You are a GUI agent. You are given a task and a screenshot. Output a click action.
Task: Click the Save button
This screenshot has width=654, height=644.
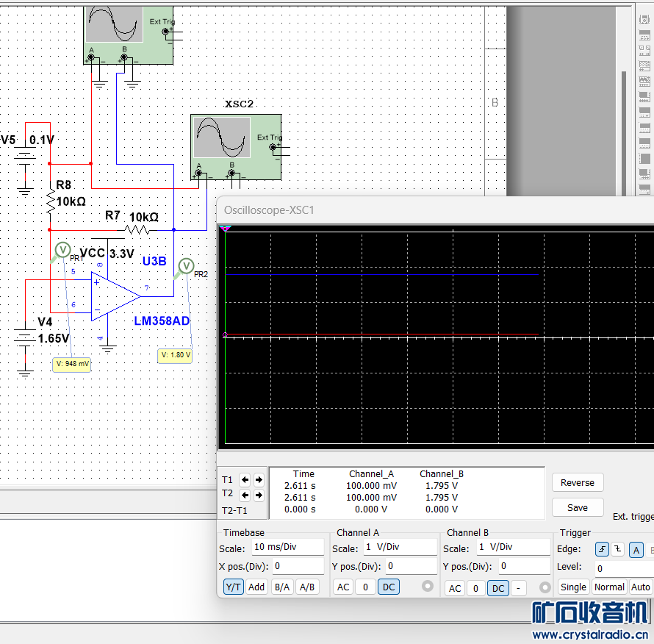(578, 508)
